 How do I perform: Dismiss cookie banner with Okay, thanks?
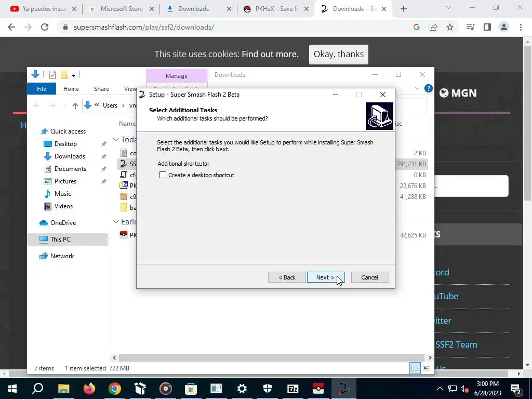338,54
